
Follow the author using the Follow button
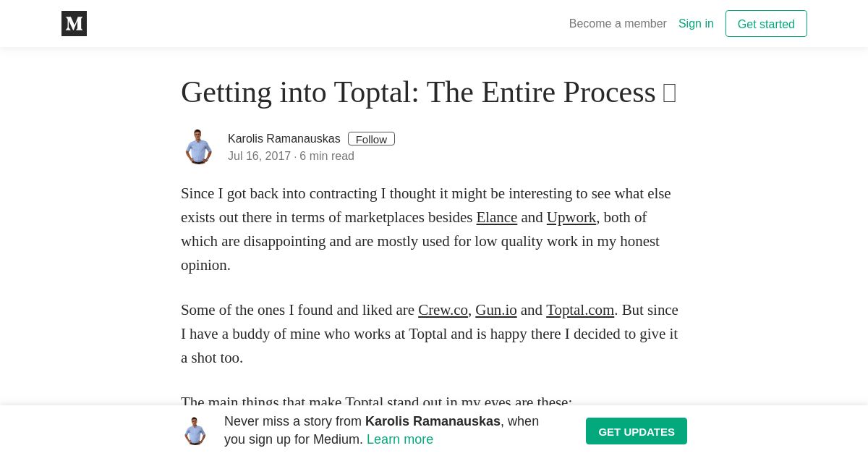[371, 139]
